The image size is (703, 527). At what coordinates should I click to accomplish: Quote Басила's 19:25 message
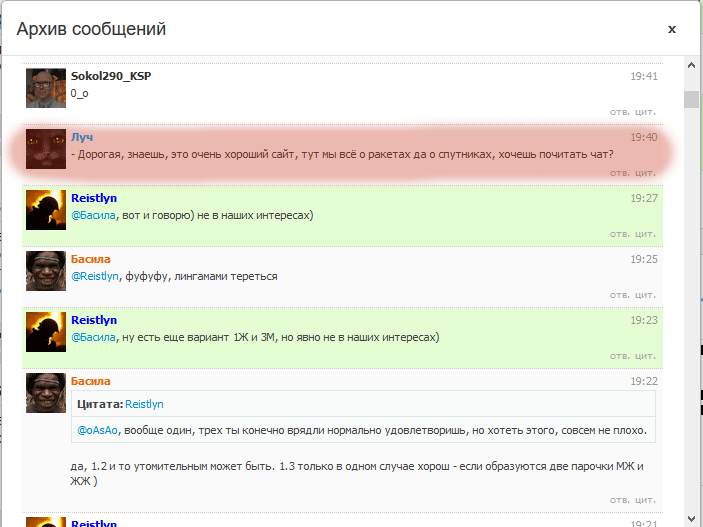click(x=645, y=295)
